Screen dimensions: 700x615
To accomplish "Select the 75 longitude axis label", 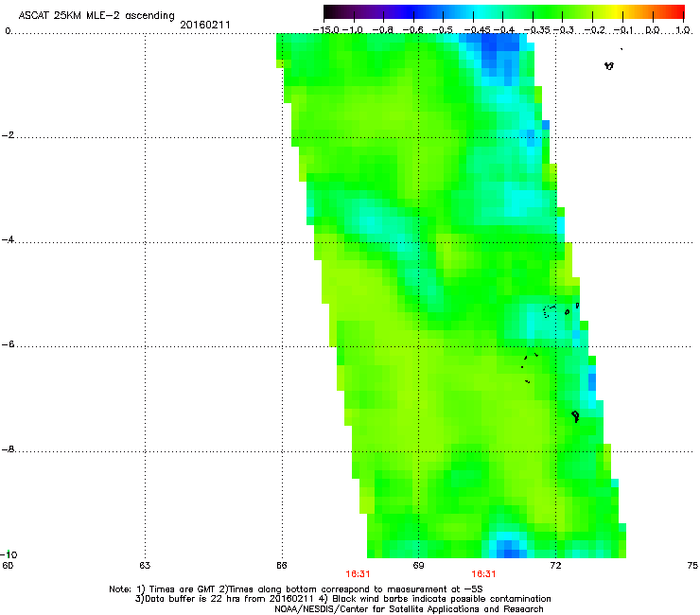I will pyautogui.click(x=692, y=566).
